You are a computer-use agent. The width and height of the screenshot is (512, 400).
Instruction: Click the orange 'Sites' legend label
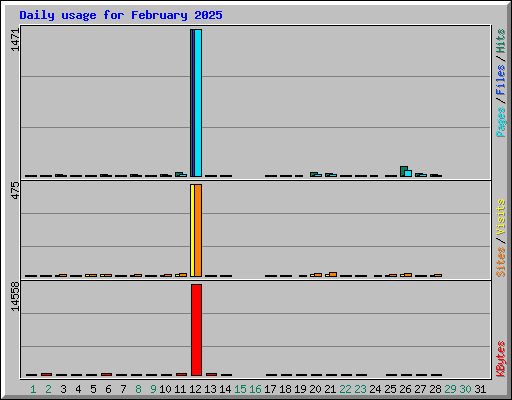(500, 262)
